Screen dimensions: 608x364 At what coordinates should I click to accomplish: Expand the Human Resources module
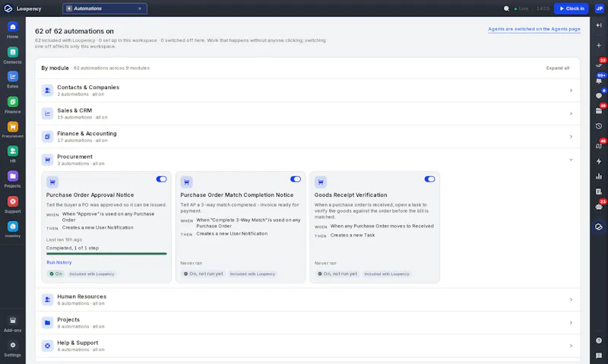[x=308, y=299]
